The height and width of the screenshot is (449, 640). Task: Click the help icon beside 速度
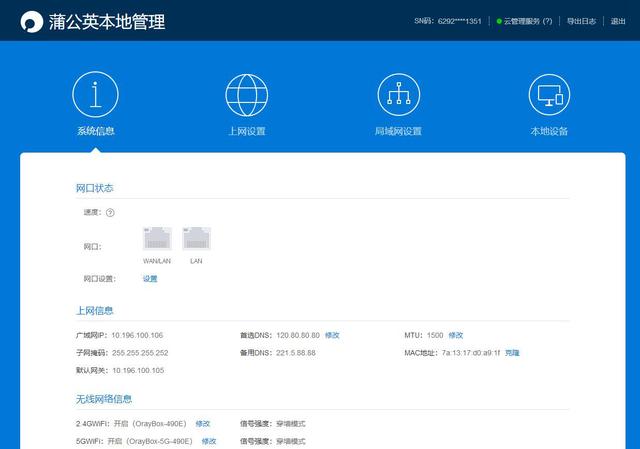[x=110, y=212]
